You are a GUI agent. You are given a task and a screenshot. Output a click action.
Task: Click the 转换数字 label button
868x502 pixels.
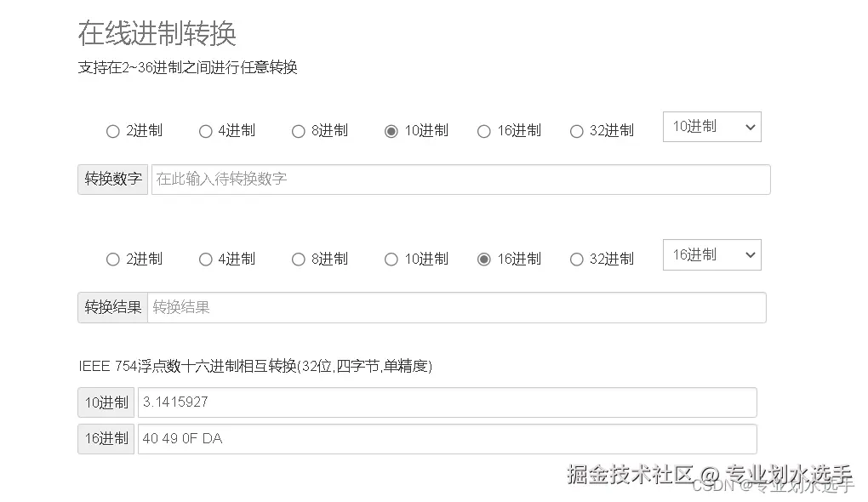pyautogui.click(x=113, y=180)
